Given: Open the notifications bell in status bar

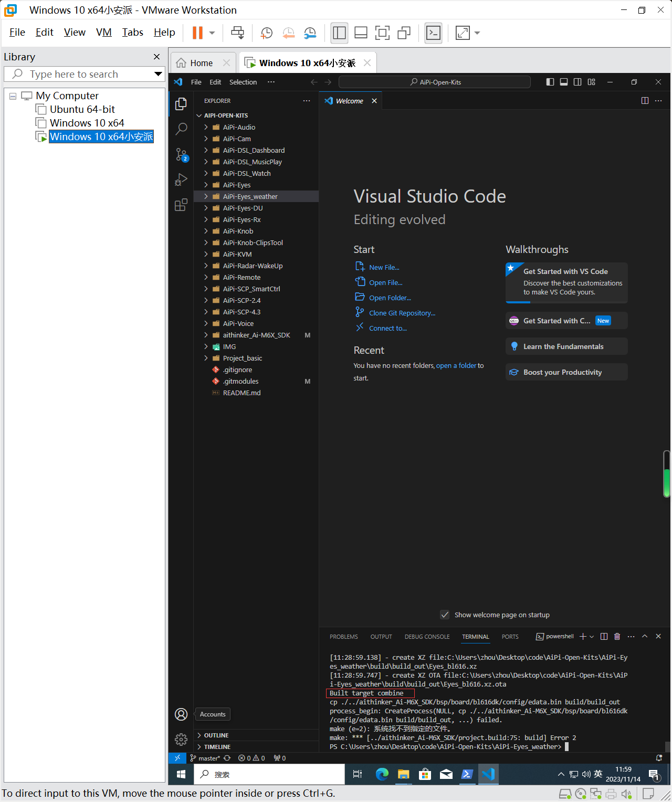Looking at the screenshot, I should (x=659, y=758).
